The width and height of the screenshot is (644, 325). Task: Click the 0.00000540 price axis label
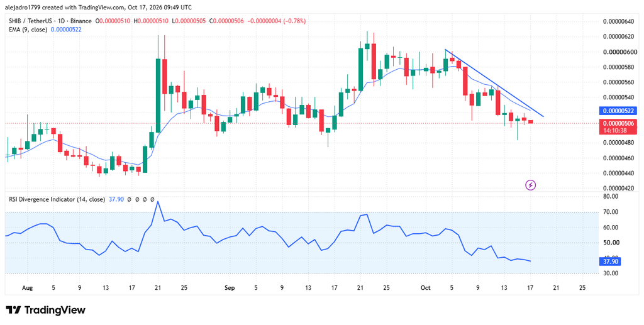618,97
